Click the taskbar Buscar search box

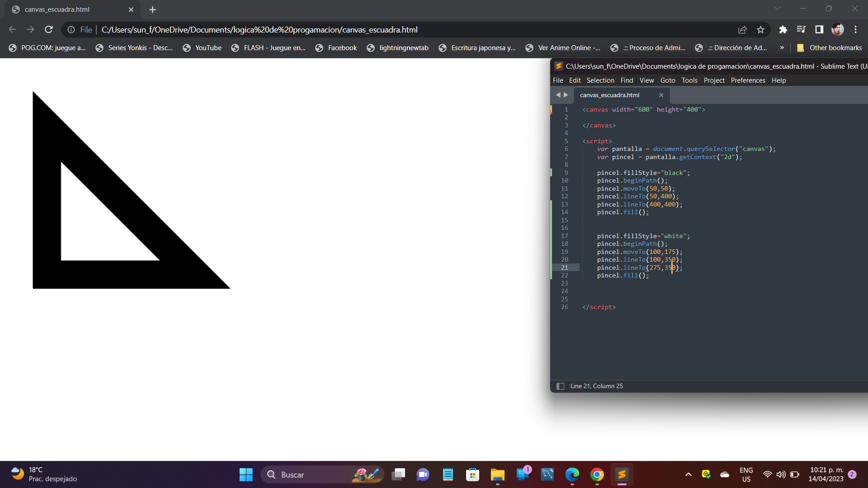tap(322, 474)
